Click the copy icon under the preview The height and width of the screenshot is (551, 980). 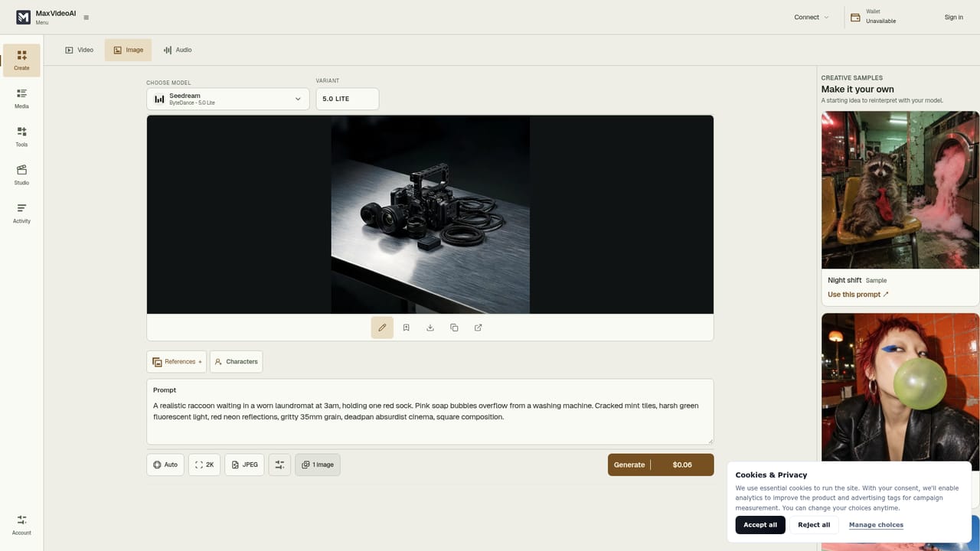454,328
